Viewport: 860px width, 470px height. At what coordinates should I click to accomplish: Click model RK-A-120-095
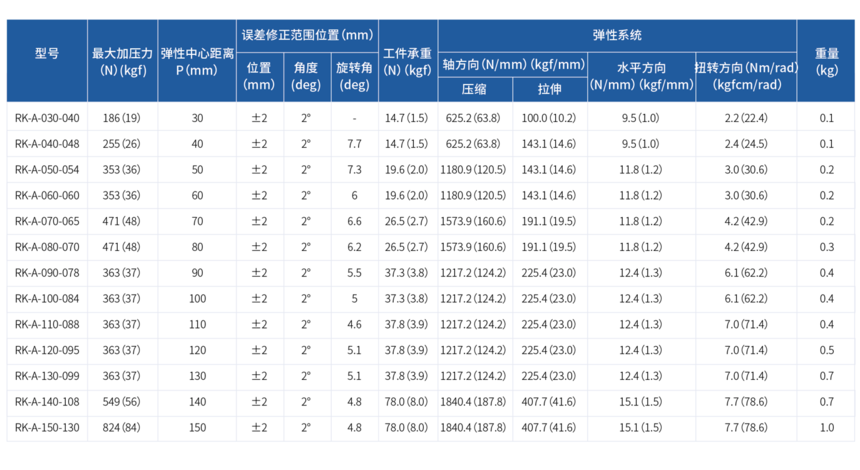(47, 350)
